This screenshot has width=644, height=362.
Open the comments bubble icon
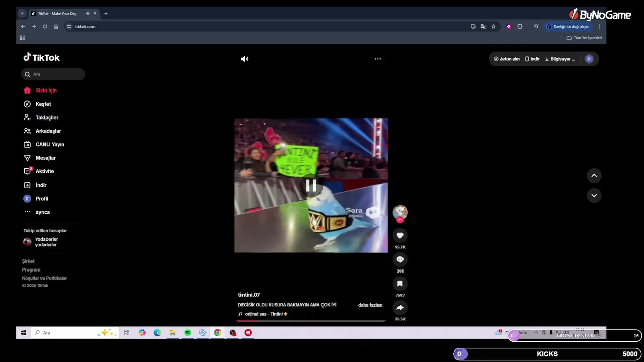pyautogui.click(x=400, y=259)
